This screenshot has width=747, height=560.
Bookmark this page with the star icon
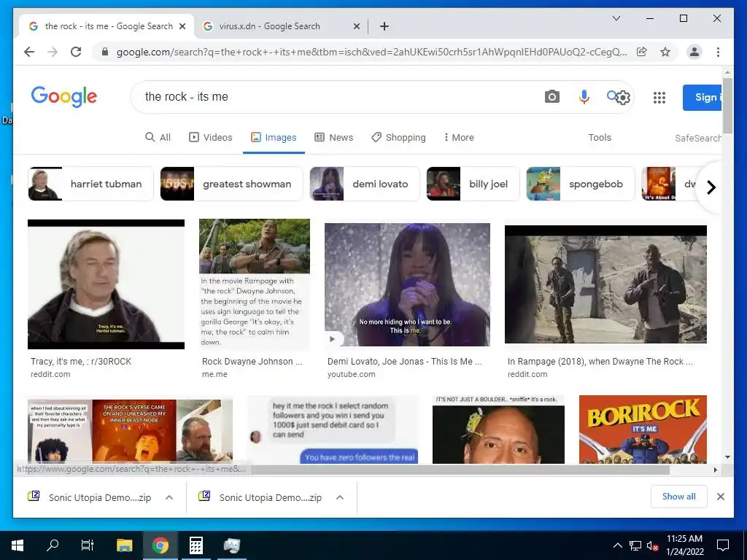[x=665, y=52]
